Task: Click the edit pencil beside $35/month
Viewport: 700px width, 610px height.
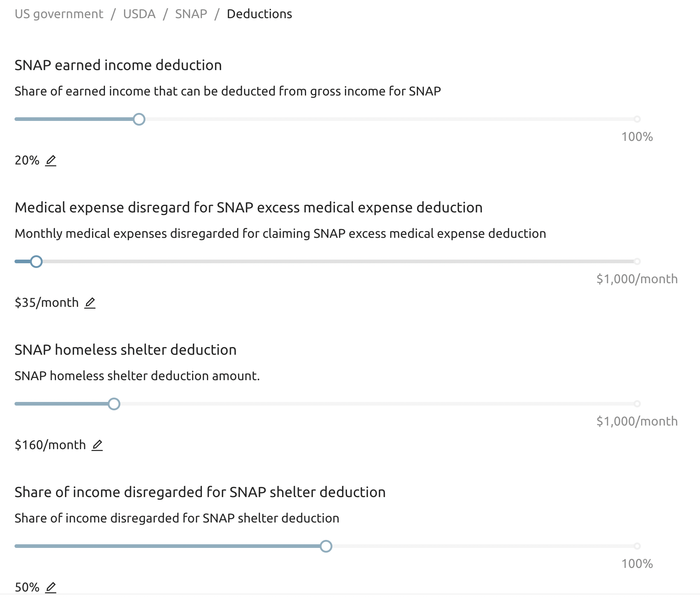Action: click(x=90, y=303)
